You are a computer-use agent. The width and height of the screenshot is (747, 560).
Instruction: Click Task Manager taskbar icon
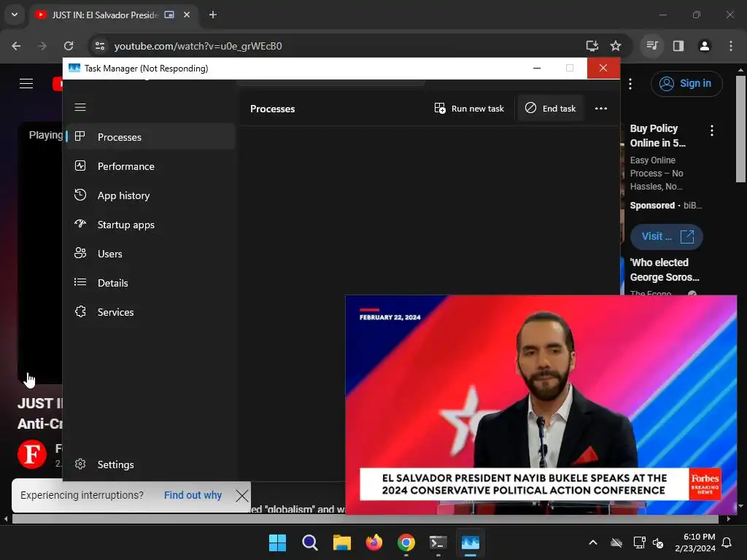(x=471, y=542)
